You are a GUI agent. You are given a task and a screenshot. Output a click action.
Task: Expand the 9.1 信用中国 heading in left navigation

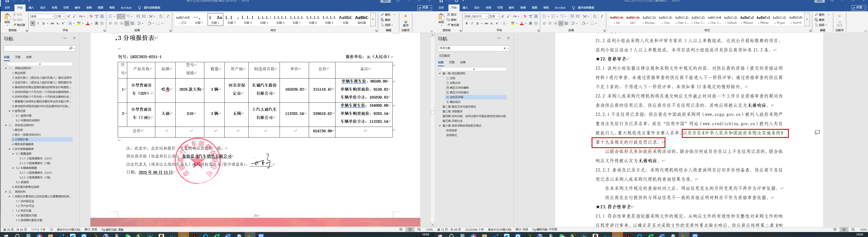(13, 116)
